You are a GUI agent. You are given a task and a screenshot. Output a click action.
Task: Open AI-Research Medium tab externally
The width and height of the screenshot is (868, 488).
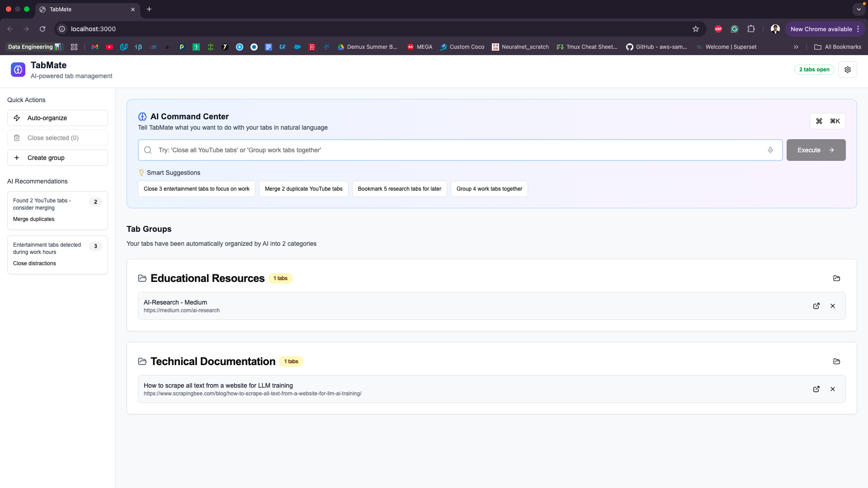(x=816, y=306)
